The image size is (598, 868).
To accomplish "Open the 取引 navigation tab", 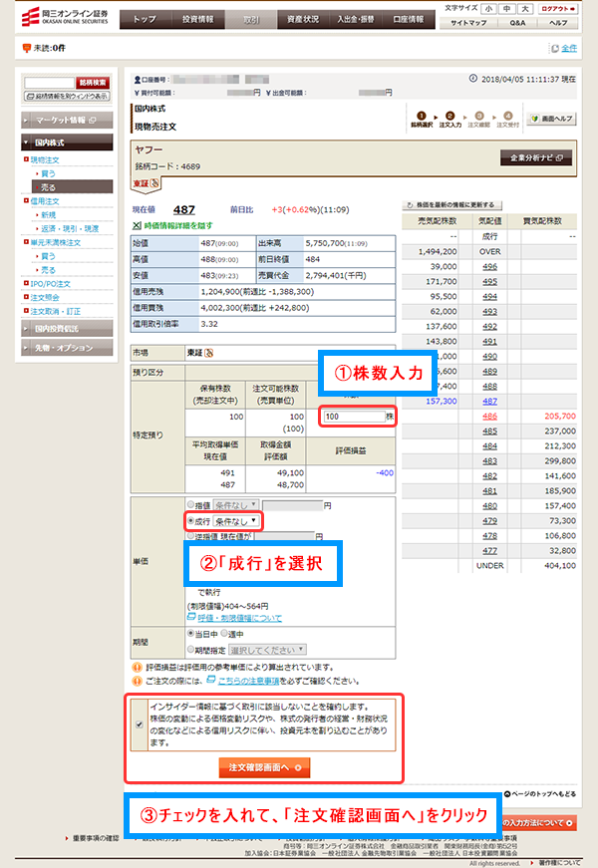I will (x=251, y=19).
